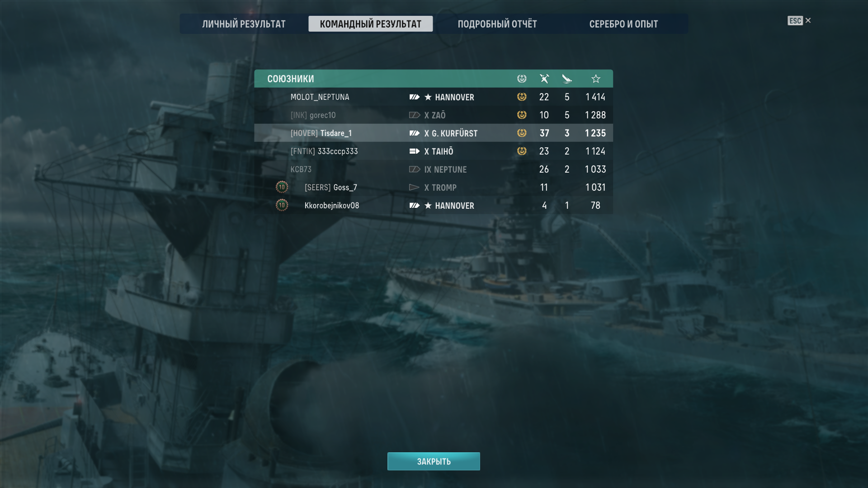Screen dimensions: 868x488
Task: Switch to the Подробный отчёт tab
Action: point(497,24)
